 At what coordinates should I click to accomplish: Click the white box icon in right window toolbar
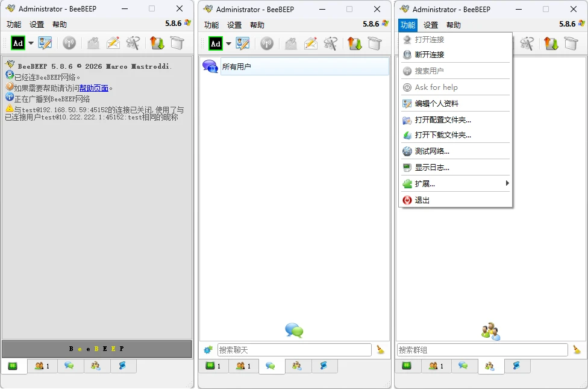tap(571, 43)
